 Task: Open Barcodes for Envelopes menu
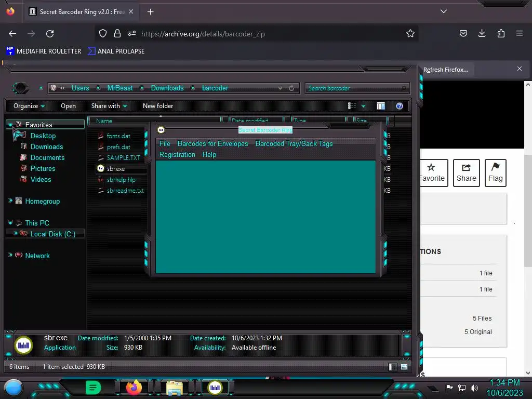click(212, 143)
